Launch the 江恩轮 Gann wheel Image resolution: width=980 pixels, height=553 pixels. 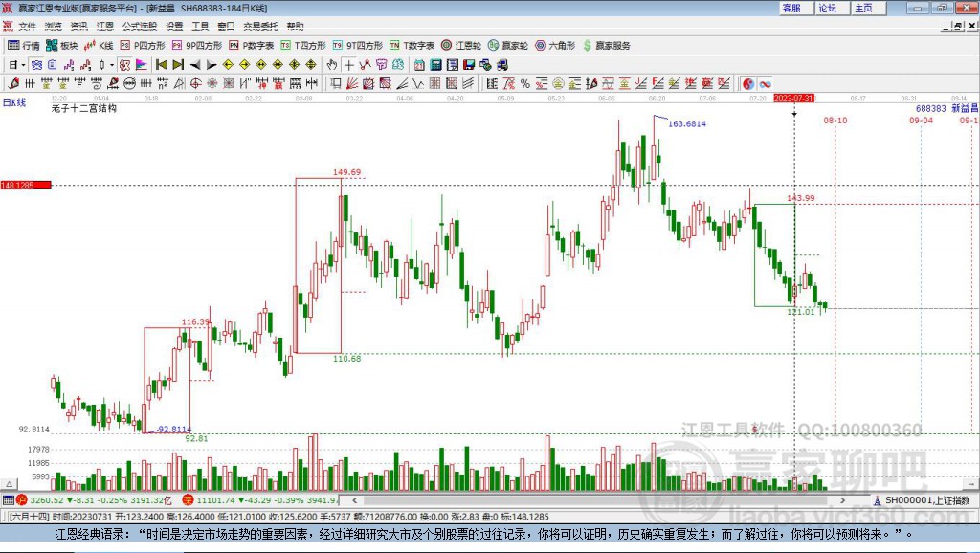pyautogui.click(x=460, y=46)
